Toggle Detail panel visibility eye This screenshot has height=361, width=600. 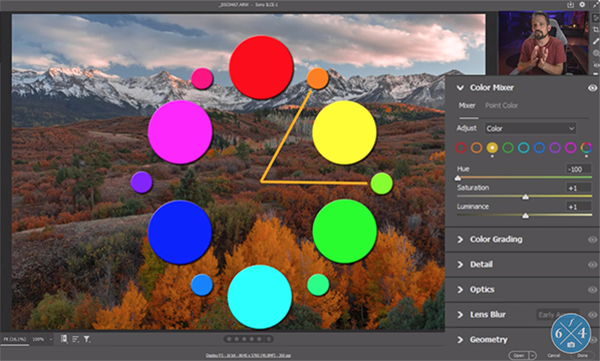coord(592,265)
